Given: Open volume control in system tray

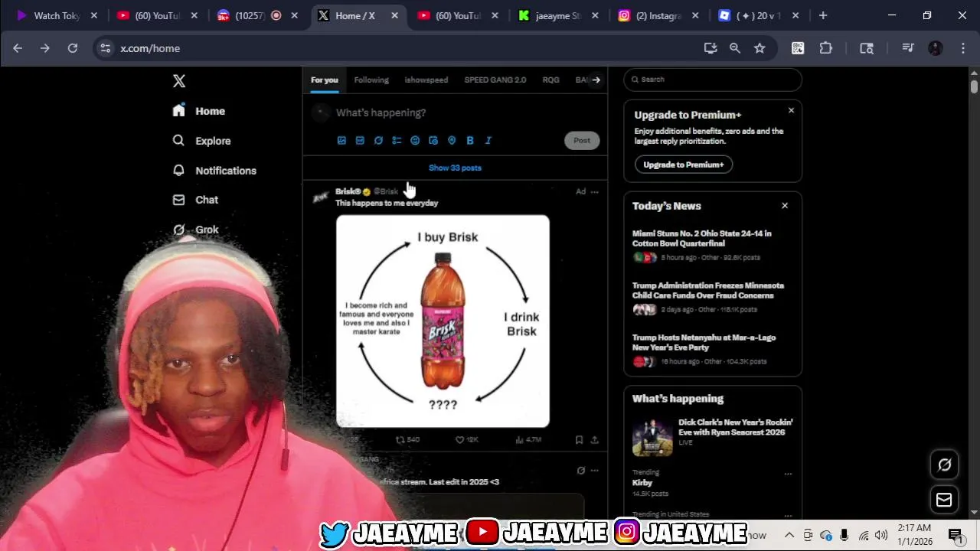Looking at the screenshot, I should click(x=881, y=535).
